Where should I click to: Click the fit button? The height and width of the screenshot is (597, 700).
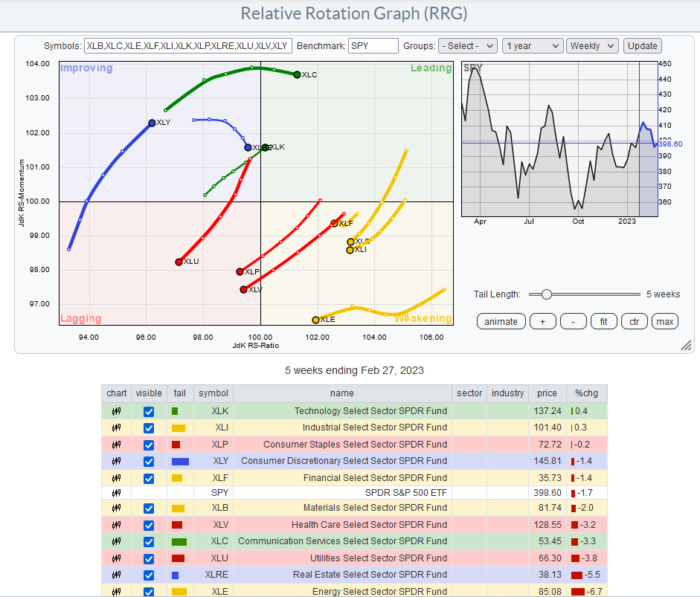(x=603, y=322)
